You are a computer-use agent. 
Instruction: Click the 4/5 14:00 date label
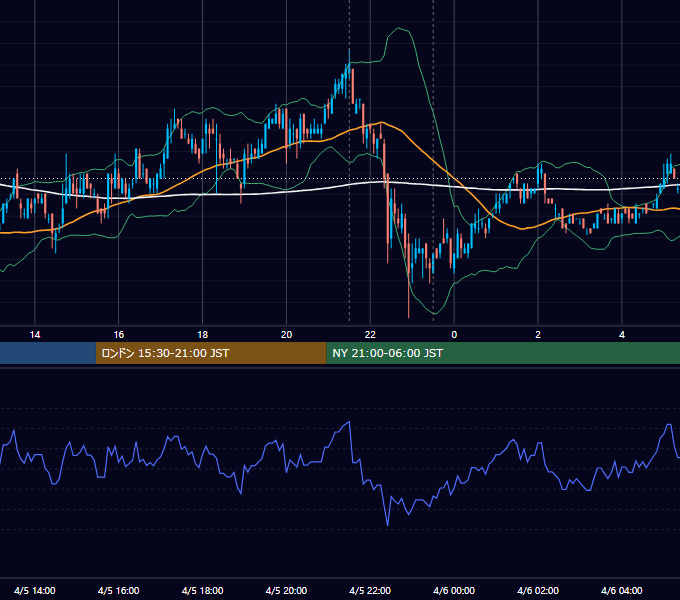pyautogui.click(x=35, y=590)
